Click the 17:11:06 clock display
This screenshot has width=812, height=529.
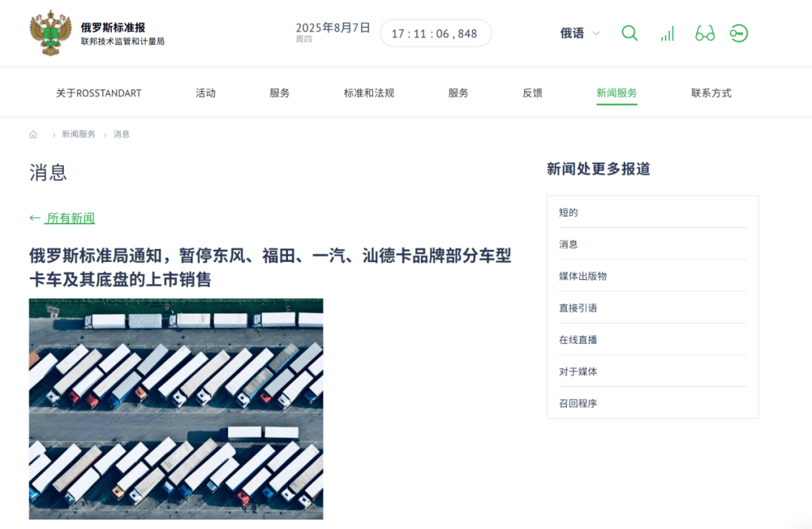pos(435,34)
